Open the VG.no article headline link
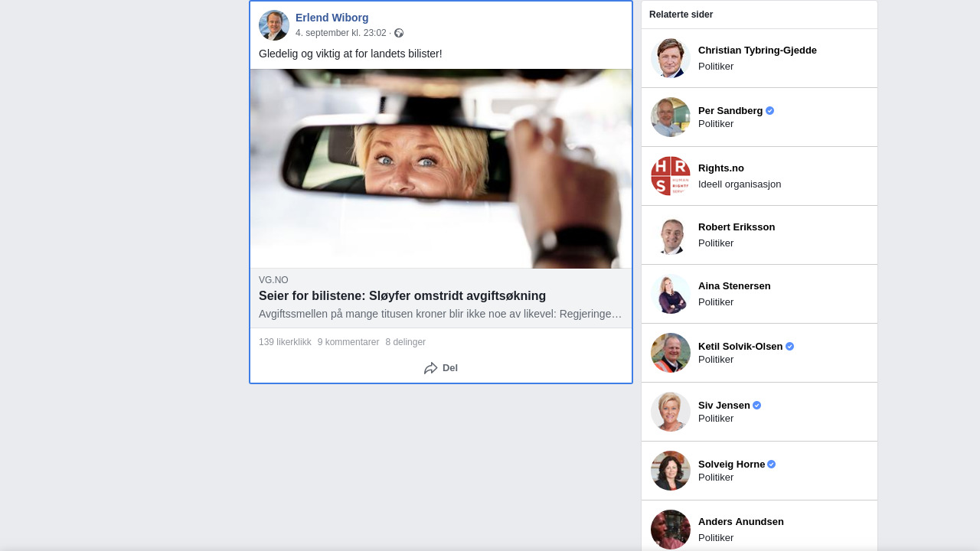This screenshot has width=980, height=551. click(x=402, y=296)
